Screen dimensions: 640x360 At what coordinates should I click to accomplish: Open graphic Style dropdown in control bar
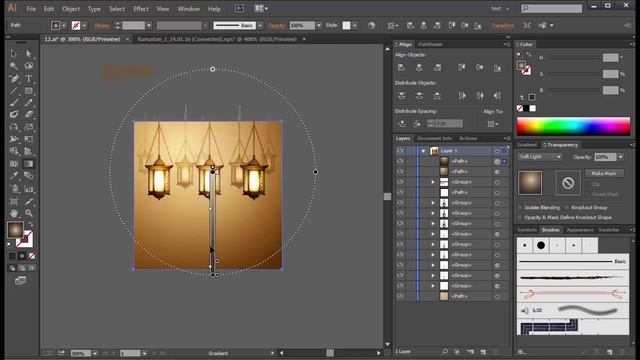click(355, 25)
